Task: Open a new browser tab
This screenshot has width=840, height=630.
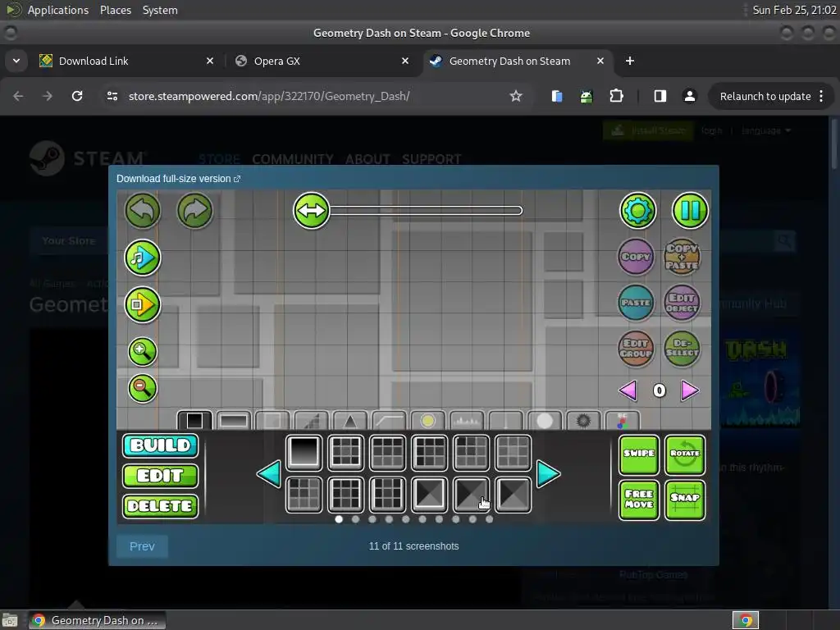Action: click(630, 61)
